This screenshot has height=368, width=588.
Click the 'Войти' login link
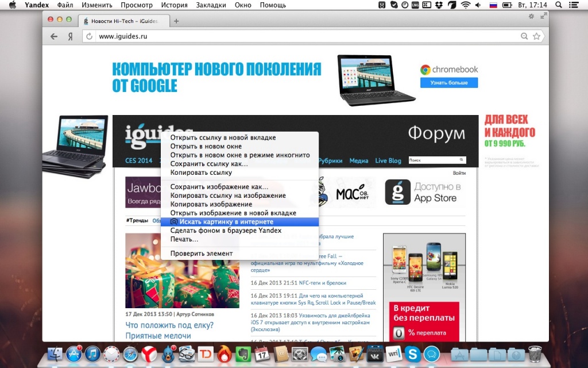(459, 173)
